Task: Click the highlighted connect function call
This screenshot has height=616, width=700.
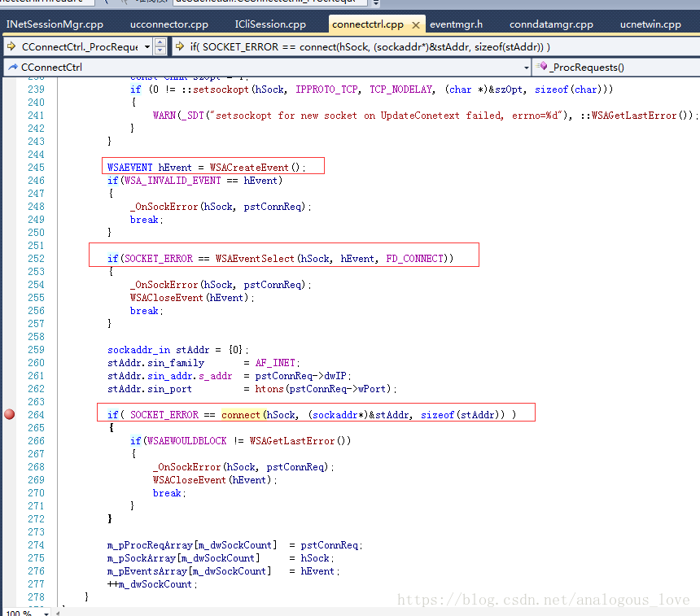Action: point(241,414)
